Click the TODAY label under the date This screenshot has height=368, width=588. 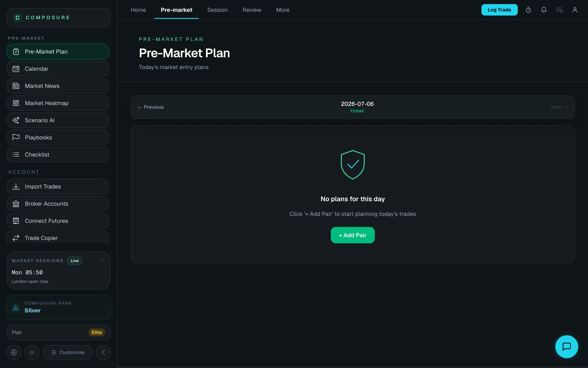(x=357, y=111)
